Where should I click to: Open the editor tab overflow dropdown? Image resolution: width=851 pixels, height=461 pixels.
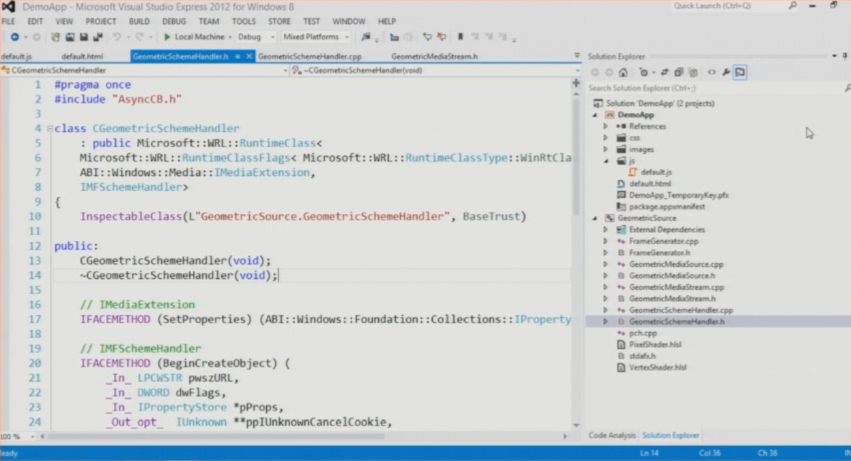576,56
